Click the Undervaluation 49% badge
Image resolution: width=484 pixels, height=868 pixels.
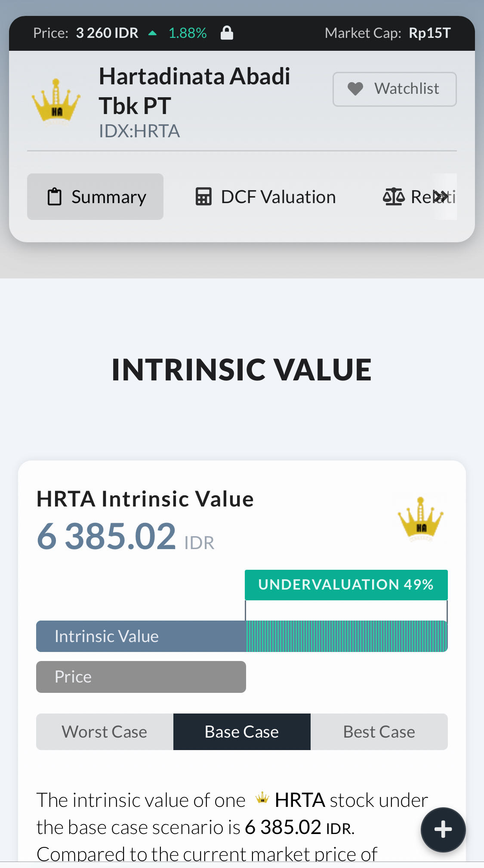pyautogui.click(x=346, y=584)
